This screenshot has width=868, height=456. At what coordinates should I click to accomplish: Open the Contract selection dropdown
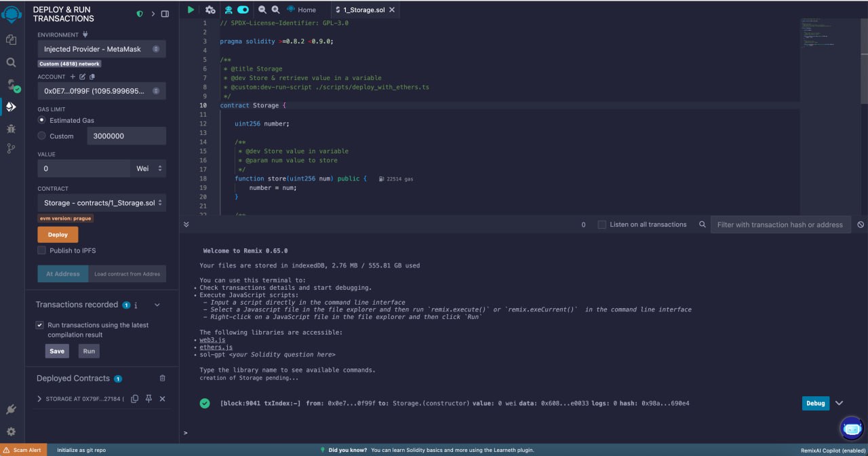[x=102, y=203]
